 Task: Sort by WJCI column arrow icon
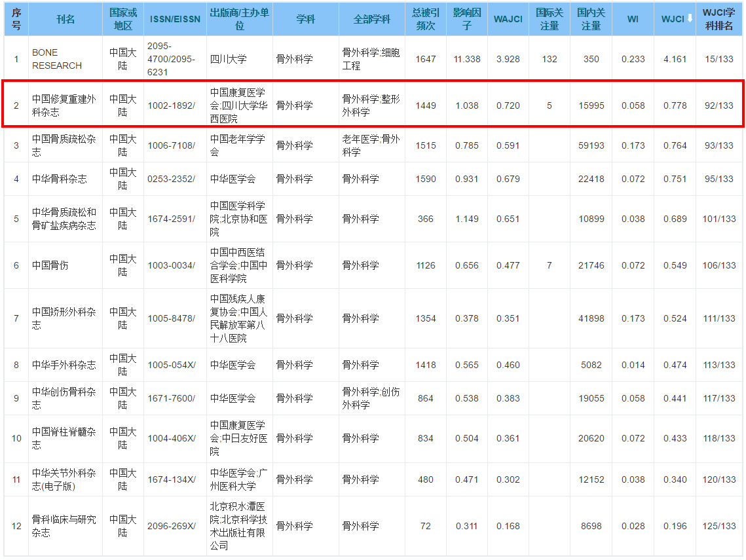(x=690, y=18)
